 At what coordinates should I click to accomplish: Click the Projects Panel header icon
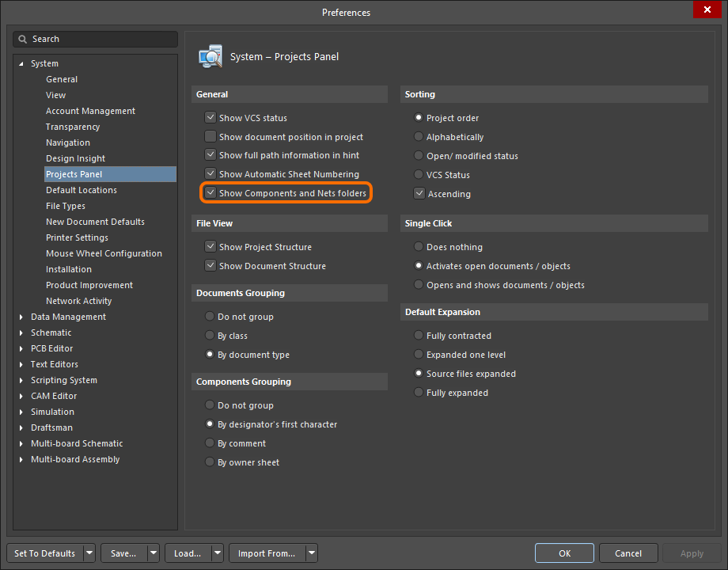point(210,57)
